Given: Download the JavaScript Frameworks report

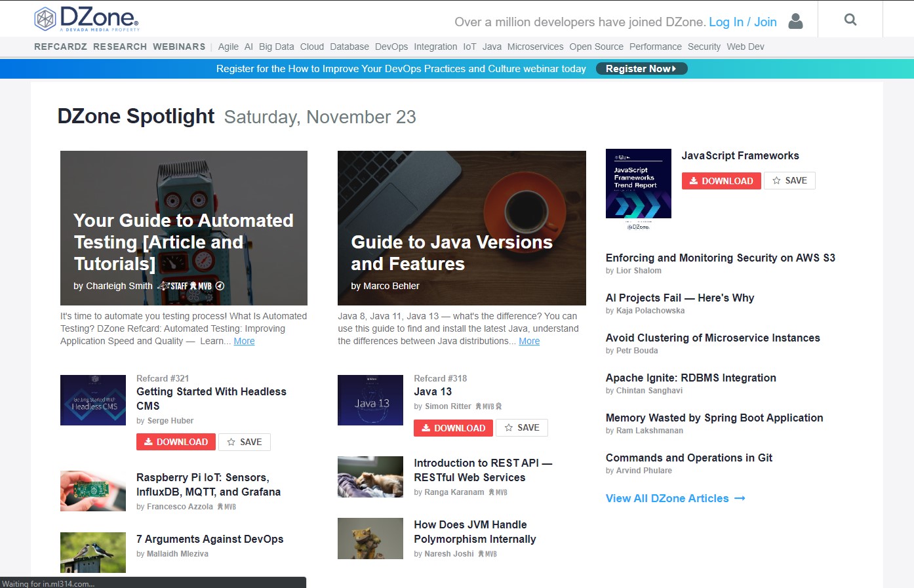Looking at the screenshot, I should [721, 181].
